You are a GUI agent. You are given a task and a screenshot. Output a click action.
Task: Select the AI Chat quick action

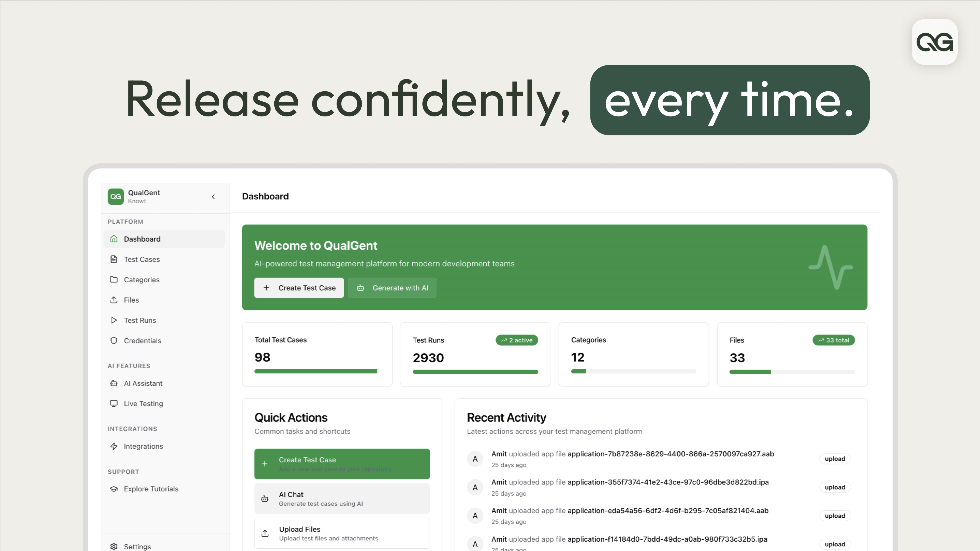pyautogui.click(x=342, y=498)
